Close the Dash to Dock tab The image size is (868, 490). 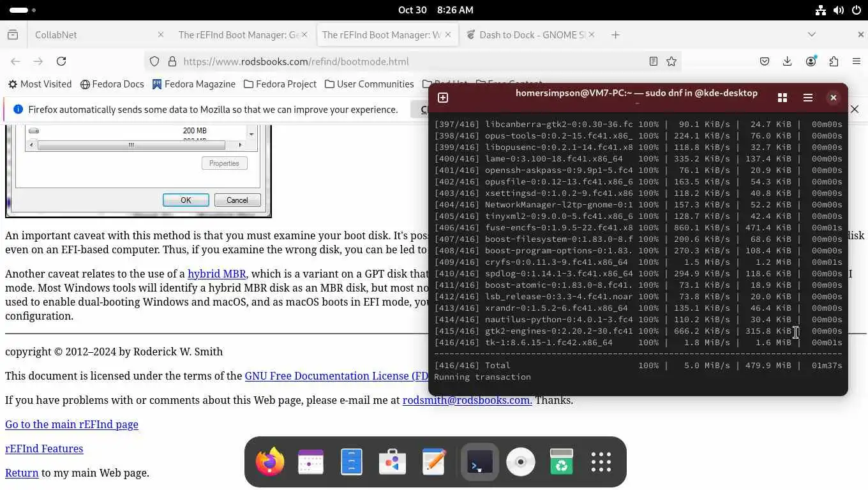pyautogui.click(x=592, y=34)
